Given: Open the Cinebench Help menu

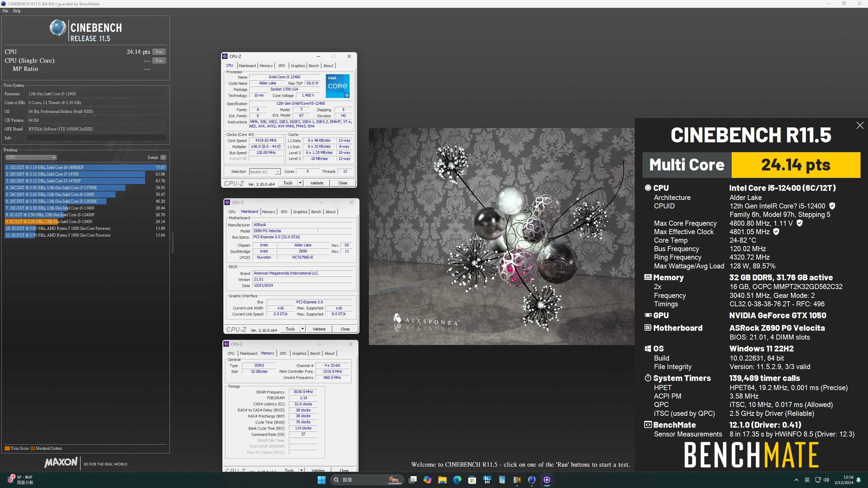Looking at the screenshot, I should 17,11.
